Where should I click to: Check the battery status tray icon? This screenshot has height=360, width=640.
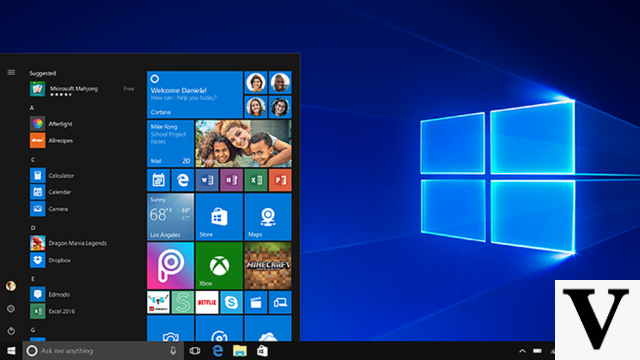538,351
